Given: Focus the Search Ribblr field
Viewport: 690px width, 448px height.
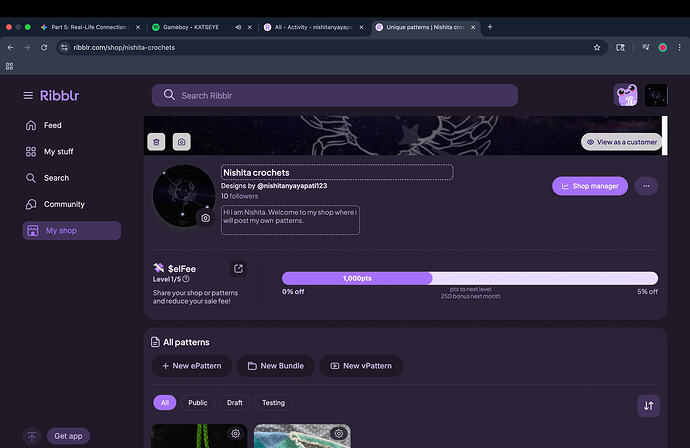Looking at the screenshot, I should (x=334, y=95).
